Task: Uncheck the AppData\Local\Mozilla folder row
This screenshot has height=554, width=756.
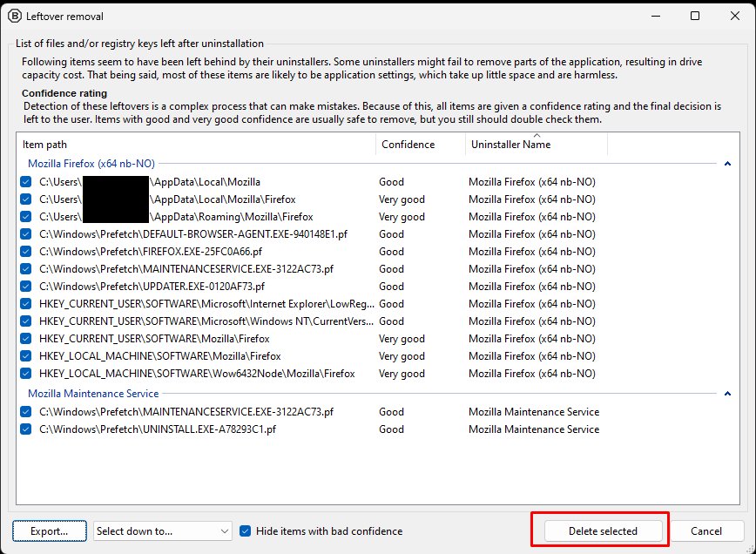Action: pos(26,182)
